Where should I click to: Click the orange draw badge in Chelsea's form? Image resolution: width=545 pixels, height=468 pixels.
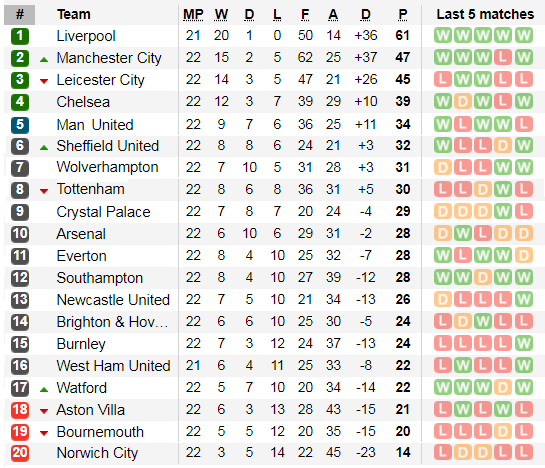(x=463, y=102)
